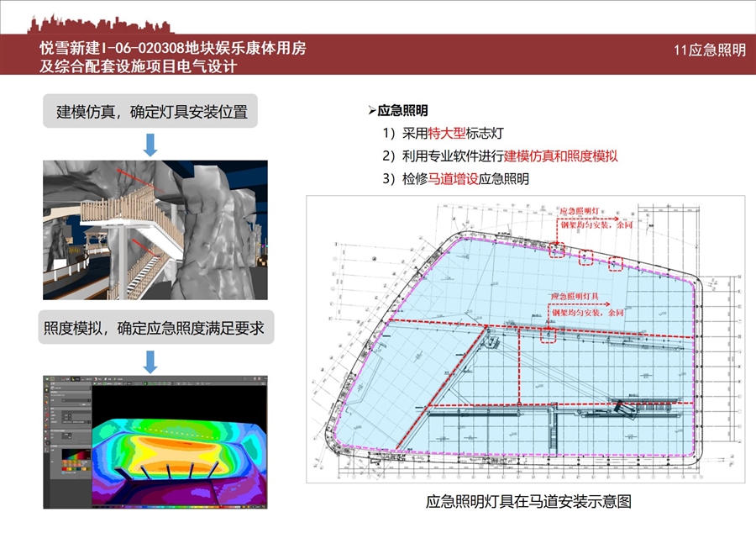Click the bullet line 1）采用特大型标志灯
756x533 pixels.
point(443,133)
